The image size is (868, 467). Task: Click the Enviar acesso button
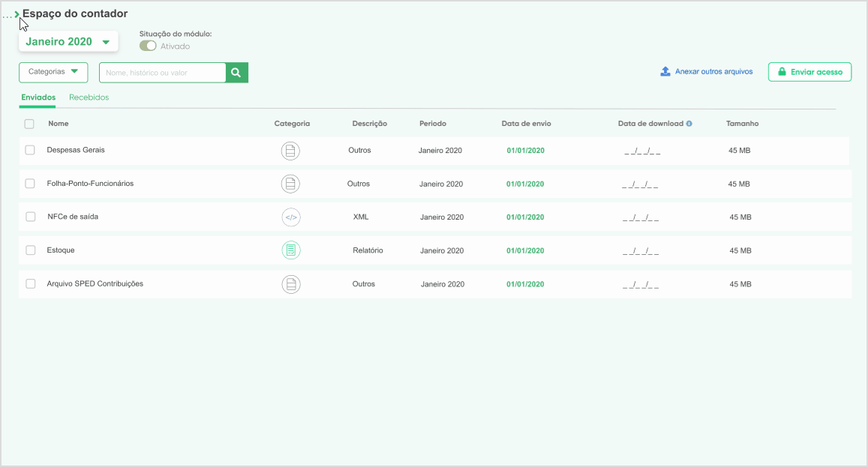click(810, 72)
